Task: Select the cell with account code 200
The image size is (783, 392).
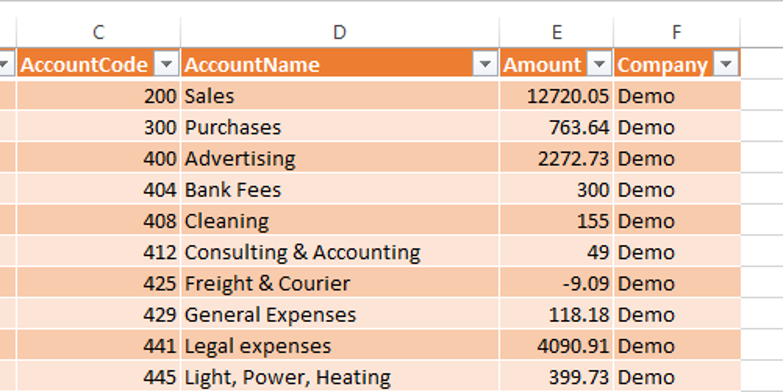Action: (x=98, y=96)
